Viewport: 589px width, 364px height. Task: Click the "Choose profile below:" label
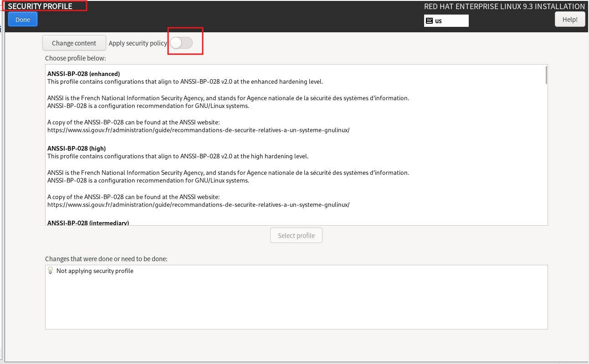pyautogui.click(x=75, y=58)
